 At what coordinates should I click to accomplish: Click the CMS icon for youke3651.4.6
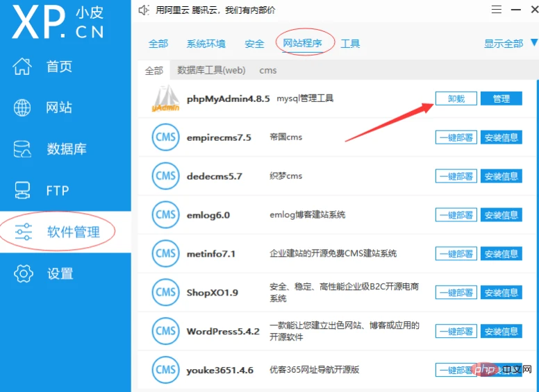(x=165, y=370)
